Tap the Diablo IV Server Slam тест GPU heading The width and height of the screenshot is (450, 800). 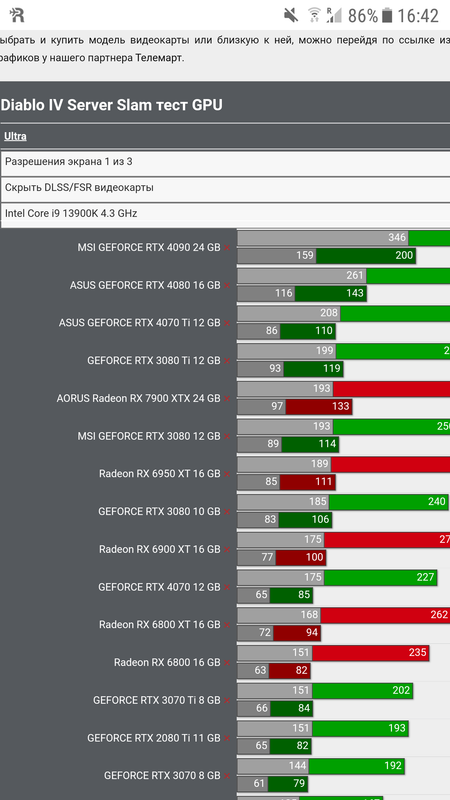pyautogui.click(x=112, y=105)
